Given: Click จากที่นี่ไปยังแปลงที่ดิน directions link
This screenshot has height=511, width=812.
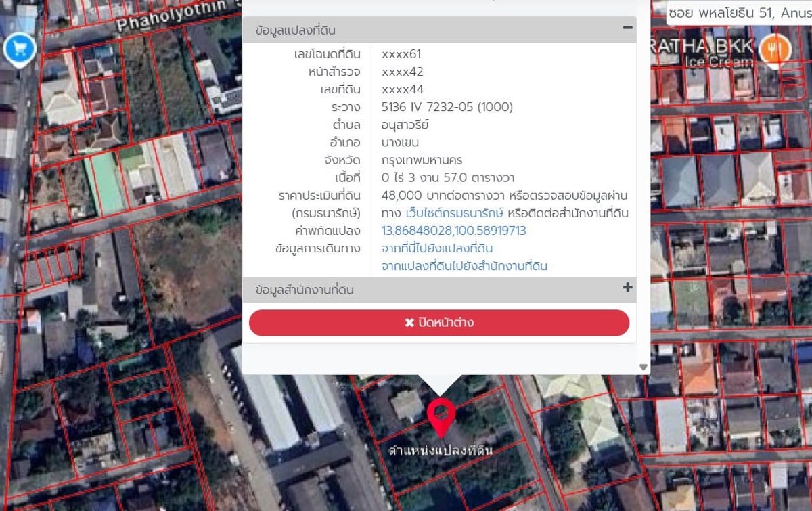Looking at the screenshot, I should [437, 248].
